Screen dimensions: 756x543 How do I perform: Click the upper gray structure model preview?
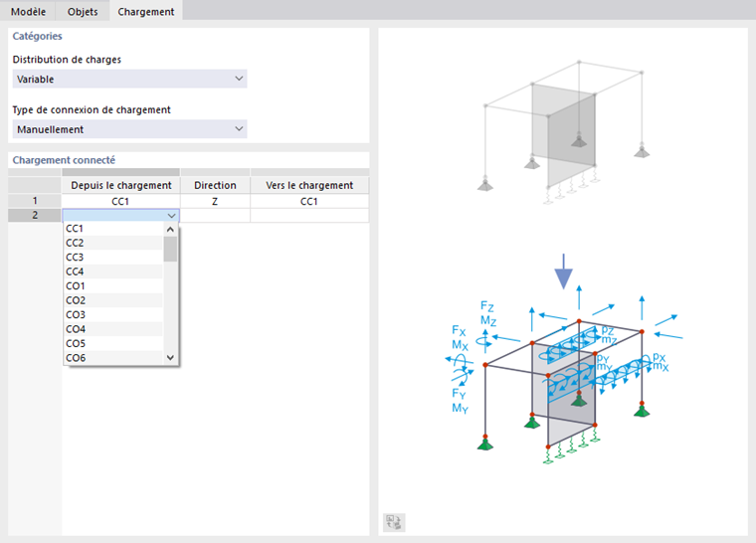pos(564,132)
